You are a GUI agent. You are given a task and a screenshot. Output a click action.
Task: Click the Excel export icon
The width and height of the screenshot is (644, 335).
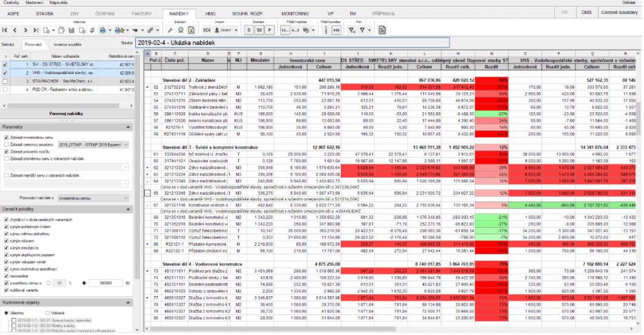191,30
